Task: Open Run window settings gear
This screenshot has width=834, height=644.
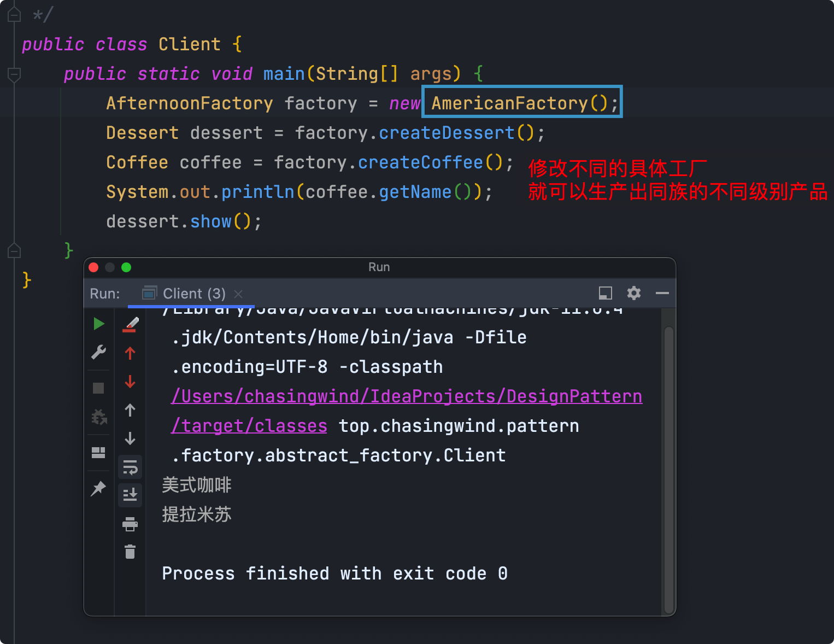Action: pyautogui.click(x=634, y=293)
